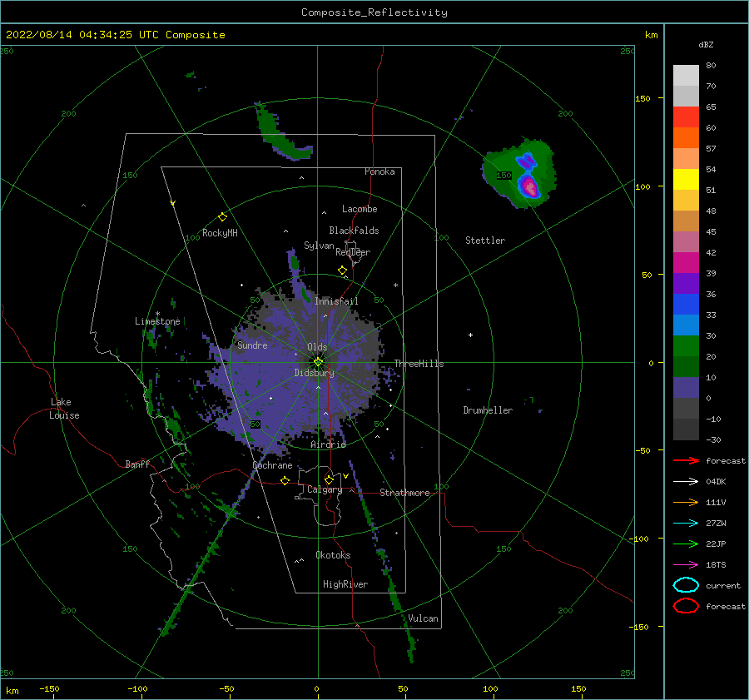Click the Stettler town label

pyautogui.click(x=485, y=241)
